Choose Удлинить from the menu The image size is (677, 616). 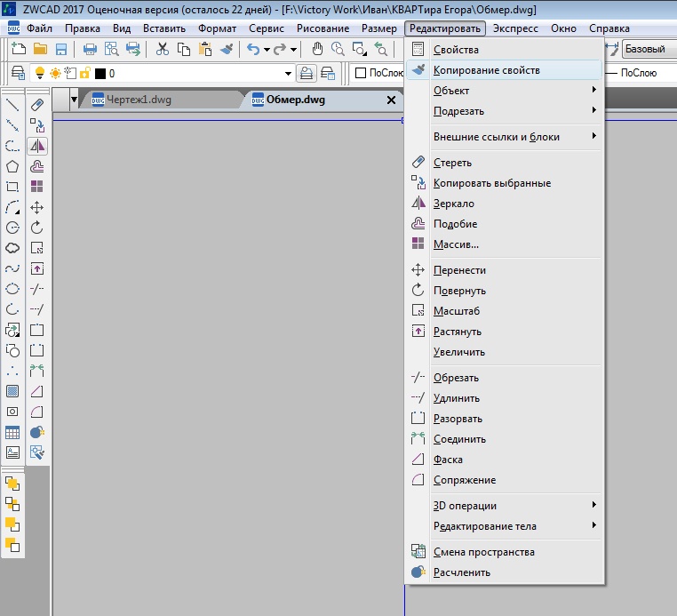(x=504, y=398)
